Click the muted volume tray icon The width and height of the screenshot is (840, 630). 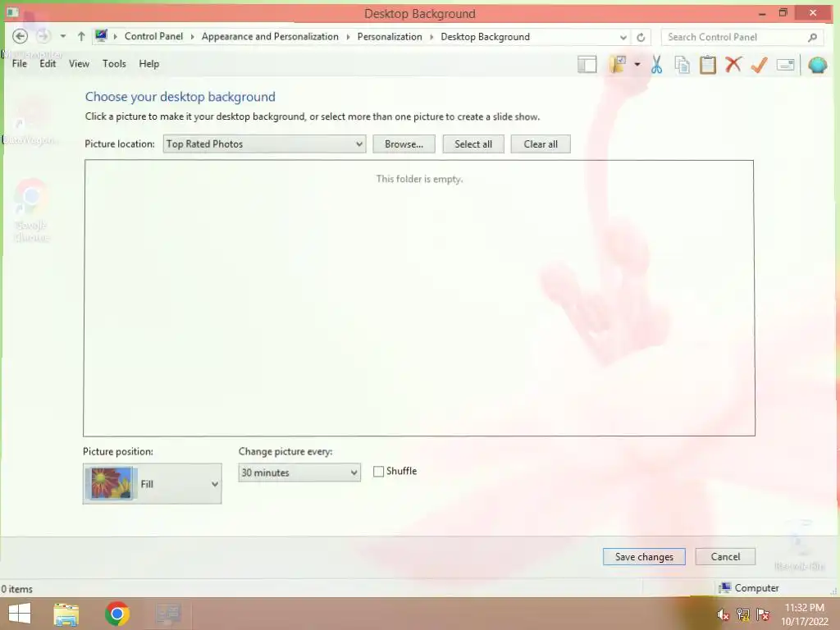click(724, 615)
